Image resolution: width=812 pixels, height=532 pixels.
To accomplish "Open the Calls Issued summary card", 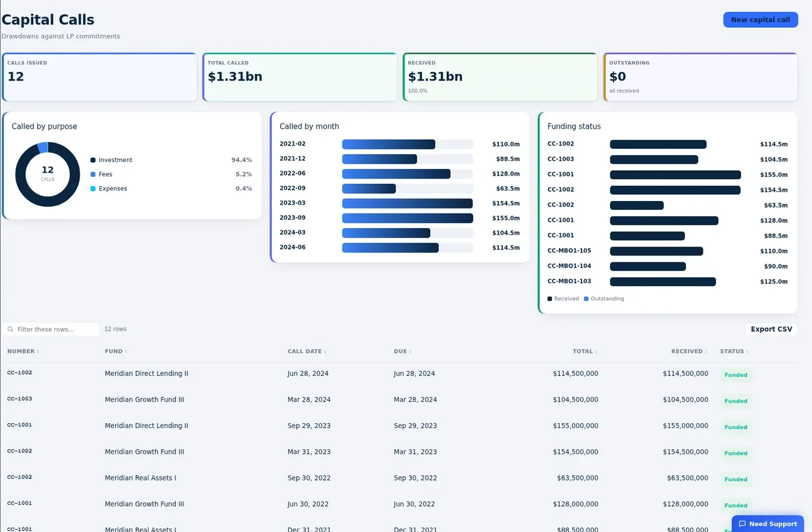I will 100,77.
